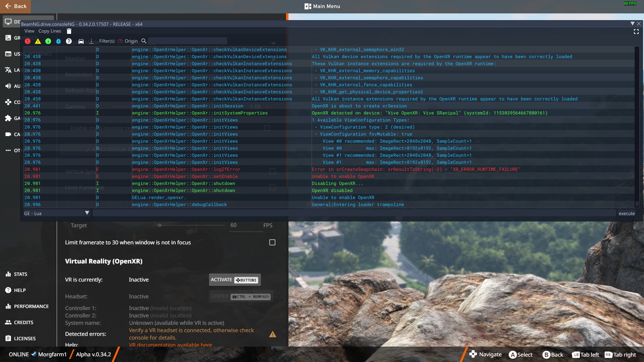Toggle limit framerate when not in focus
The width and height of the screenshot is (644, 362).
click(x=272, y=242)
